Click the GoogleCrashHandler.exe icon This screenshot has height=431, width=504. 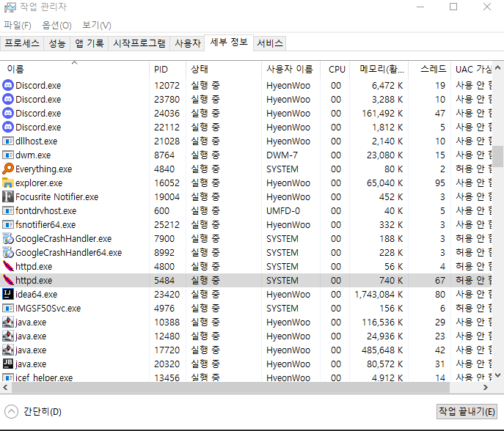[x=8, y=238]
